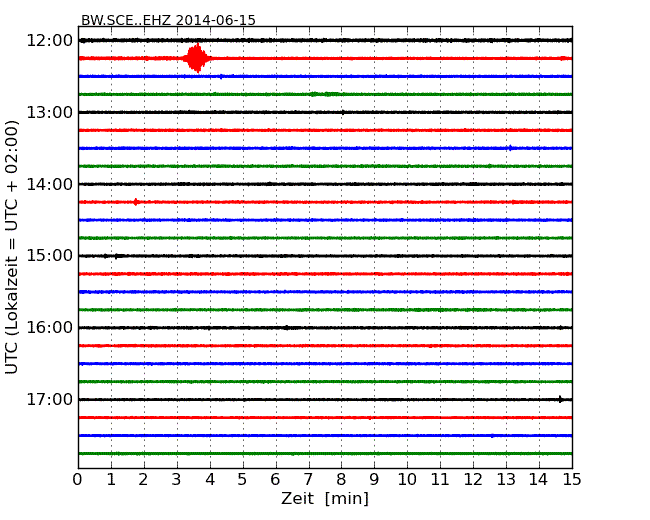Click the black spike at end of 17:00 trace
Viewport: 650px width, 520px height.
click(x=560, y=399)
